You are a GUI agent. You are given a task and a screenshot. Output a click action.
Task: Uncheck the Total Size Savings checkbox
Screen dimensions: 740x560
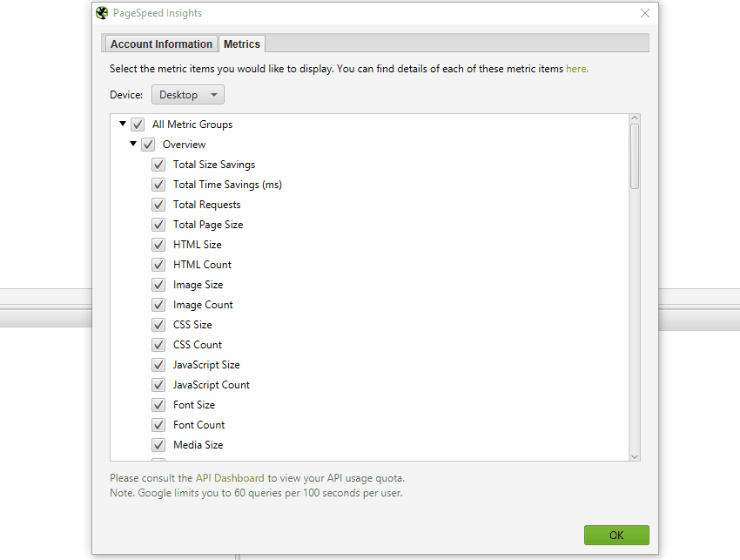pyautogui.click(x=158, y=165)
